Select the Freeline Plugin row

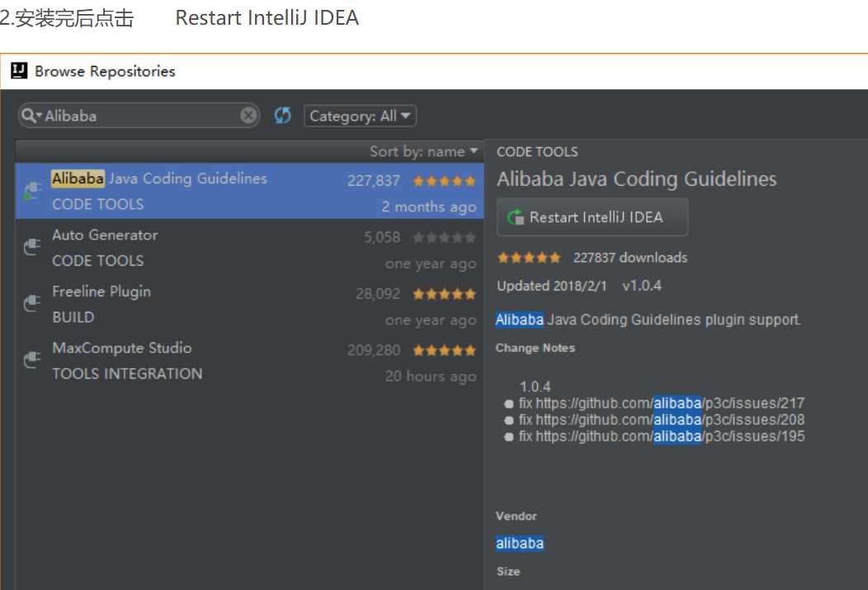pos(250,304)
